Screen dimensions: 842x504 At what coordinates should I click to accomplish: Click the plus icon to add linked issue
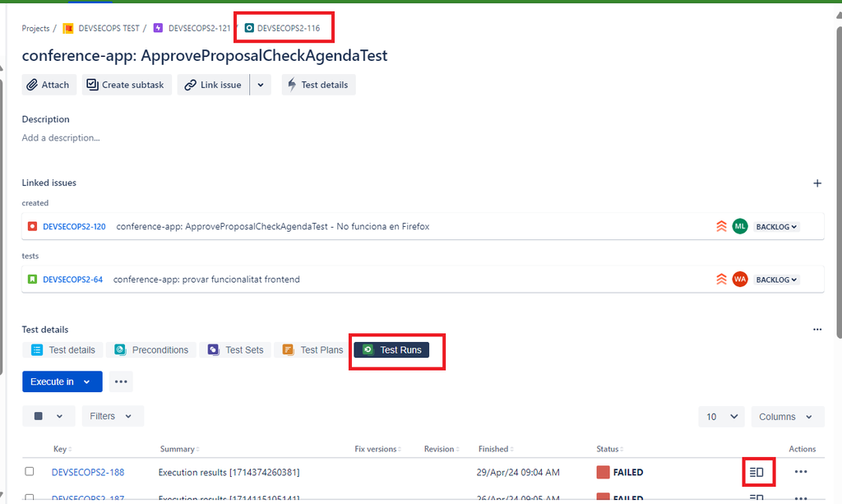817,183
